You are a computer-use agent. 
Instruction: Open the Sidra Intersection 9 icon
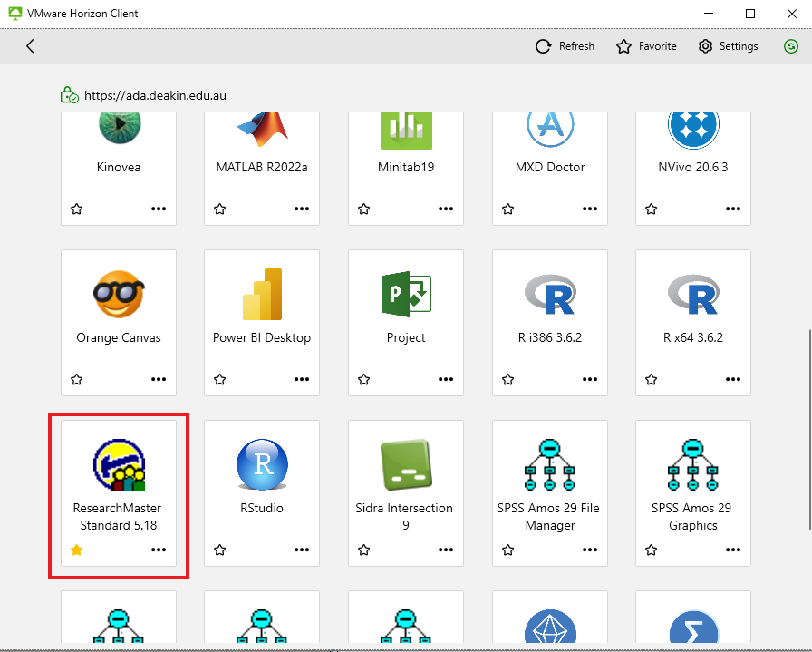pyautogui.click(x=406, y=464)
